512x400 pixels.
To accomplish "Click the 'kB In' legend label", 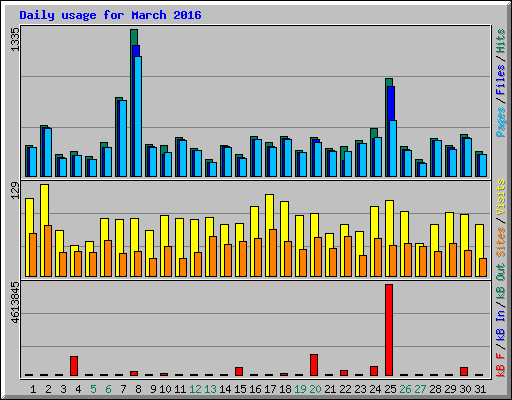I will click(501, 325).
